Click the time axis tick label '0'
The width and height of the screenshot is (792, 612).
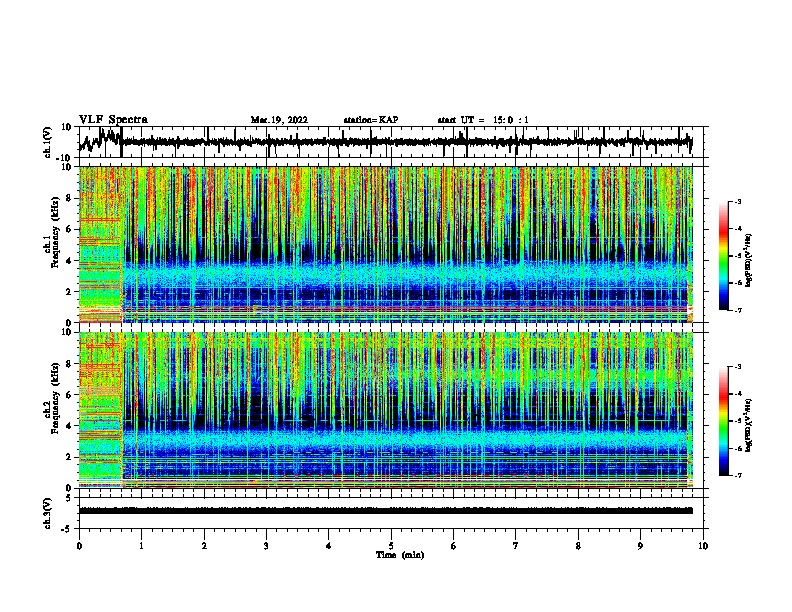click(79, 546)
